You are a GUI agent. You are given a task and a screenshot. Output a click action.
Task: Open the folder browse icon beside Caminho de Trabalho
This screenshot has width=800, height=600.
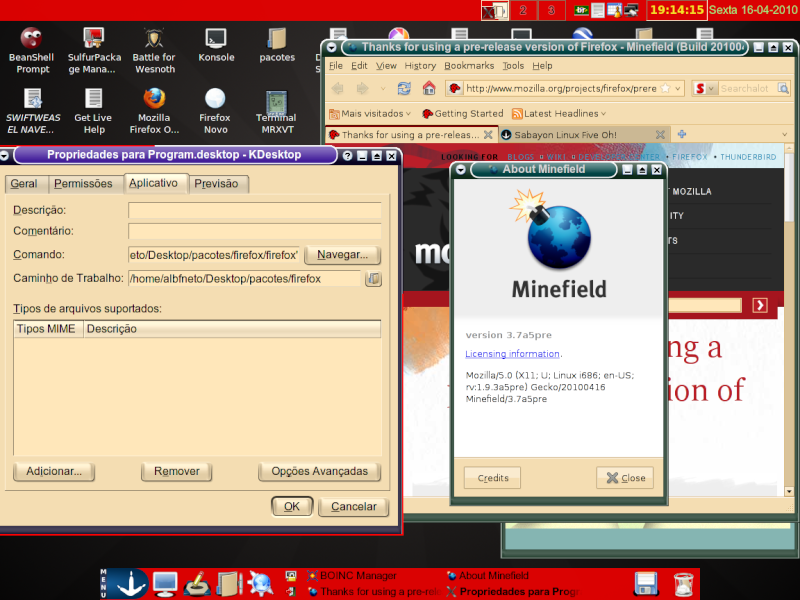click(373, 279)
